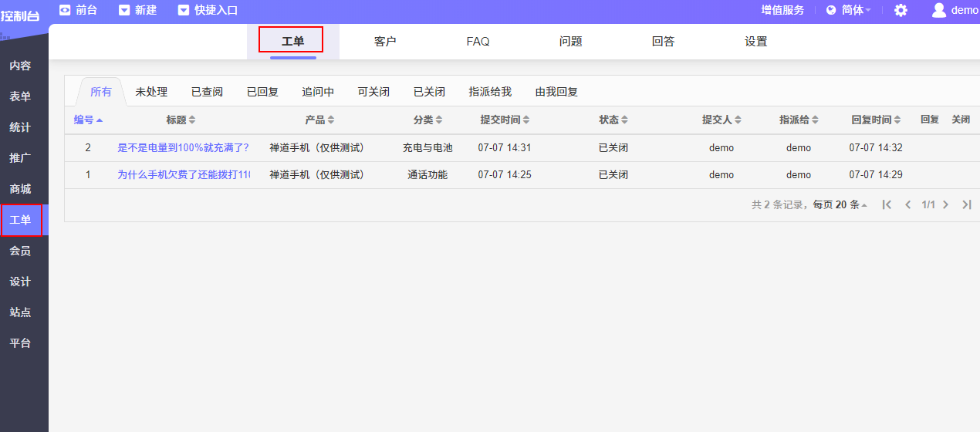Expand the 新建 dropdown menu
The height and width of the screenshot is (432, 980).
click(x=137, y=10)
